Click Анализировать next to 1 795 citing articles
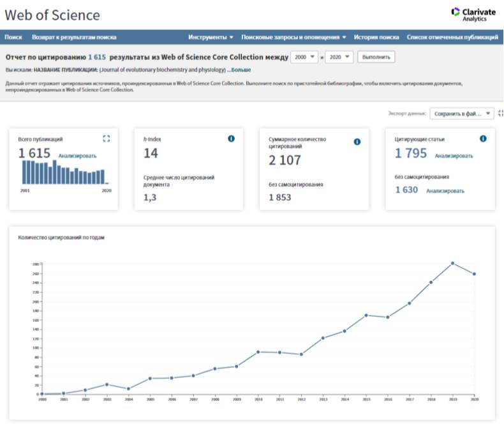Screen dimensions: 504x426 [454, 156]
